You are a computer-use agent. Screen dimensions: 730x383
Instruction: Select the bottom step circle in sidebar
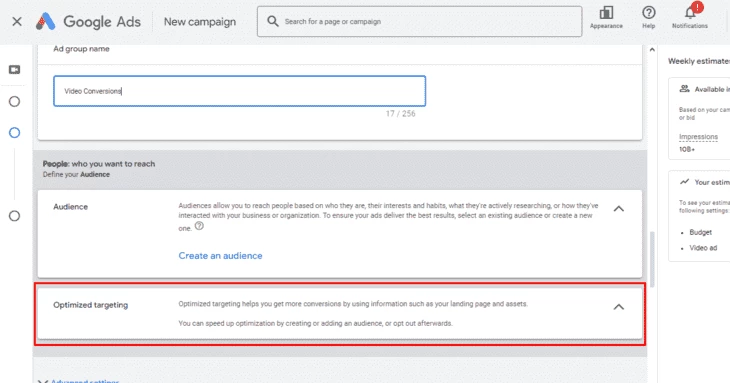tap(14, 216)
